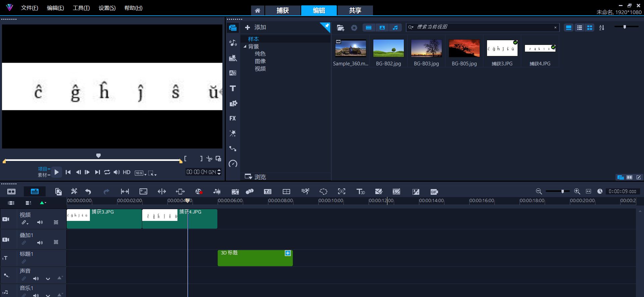Open the 3D title editor tool
Image resolution: width=644 pixels, height=297 pixels.
(361, 191)
